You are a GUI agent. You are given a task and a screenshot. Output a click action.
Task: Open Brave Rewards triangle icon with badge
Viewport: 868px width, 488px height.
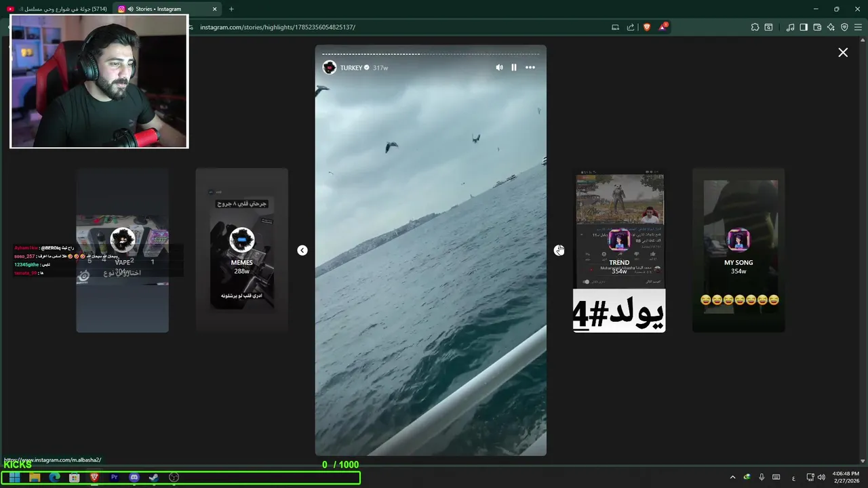(663, 27)
